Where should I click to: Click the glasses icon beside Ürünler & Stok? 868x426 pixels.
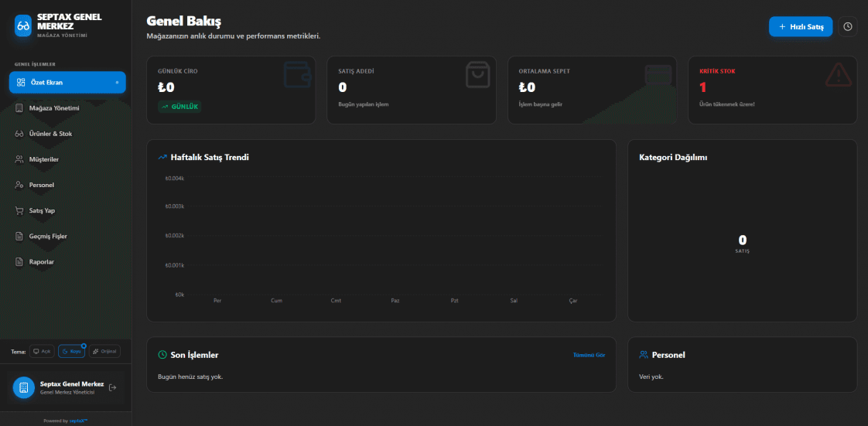[x=19, y=133]
